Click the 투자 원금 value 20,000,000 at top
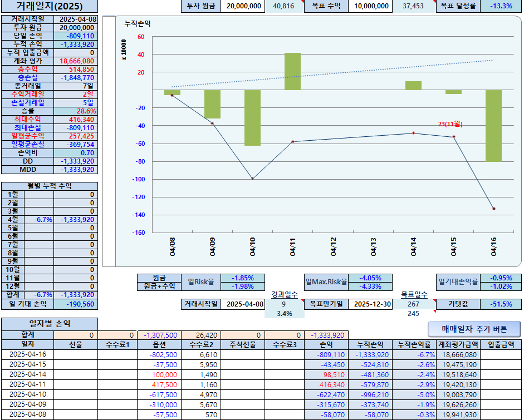This screenshot has width=524, height=420. pyautogui.click(x=243, y=6)
